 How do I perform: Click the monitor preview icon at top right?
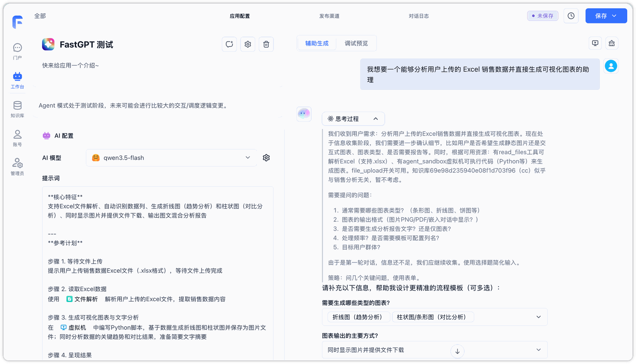coord(595,43)
